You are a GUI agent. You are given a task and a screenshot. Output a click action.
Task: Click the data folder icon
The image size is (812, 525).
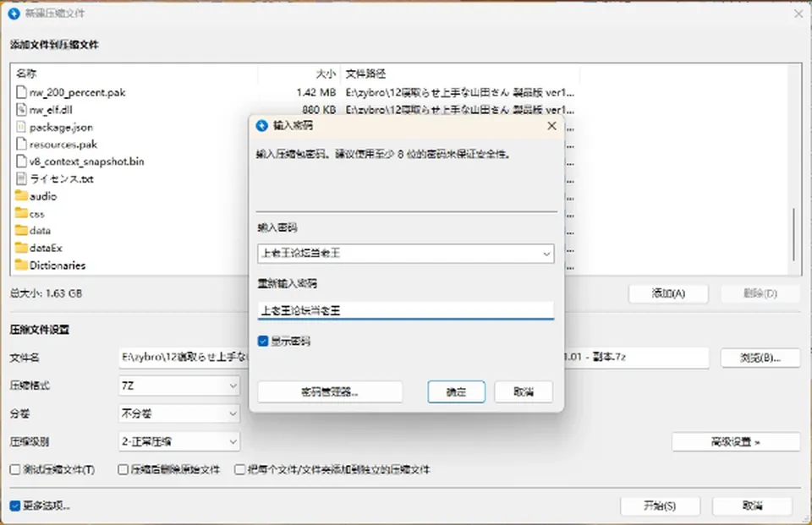21,231
